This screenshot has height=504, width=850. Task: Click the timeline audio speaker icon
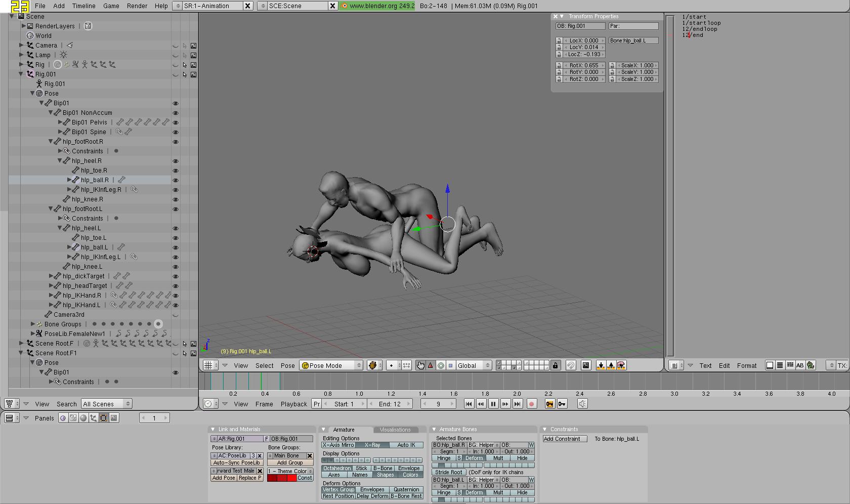[x=582, y=404]
